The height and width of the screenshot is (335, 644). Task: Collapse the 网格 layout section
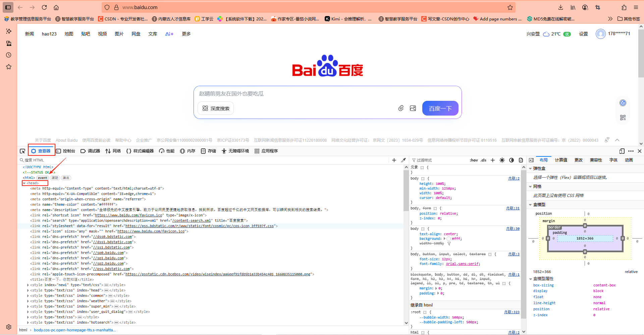(x=530, y=187)
